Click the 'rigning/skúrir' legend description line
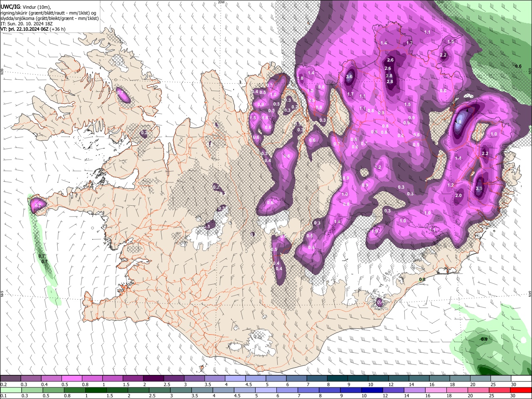The height and width of the screenshot is (399, 532). point(49,13)
